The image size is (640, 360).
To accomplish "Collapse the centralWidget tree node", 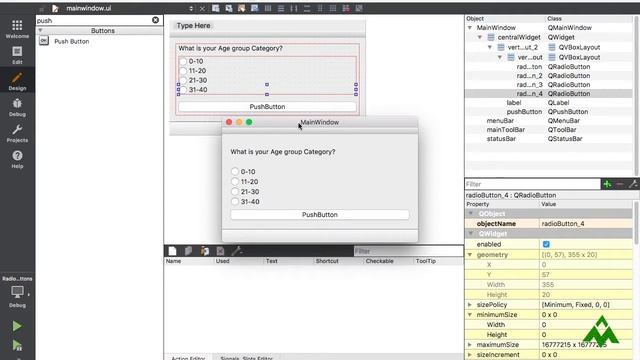I will tap(480, 37).
